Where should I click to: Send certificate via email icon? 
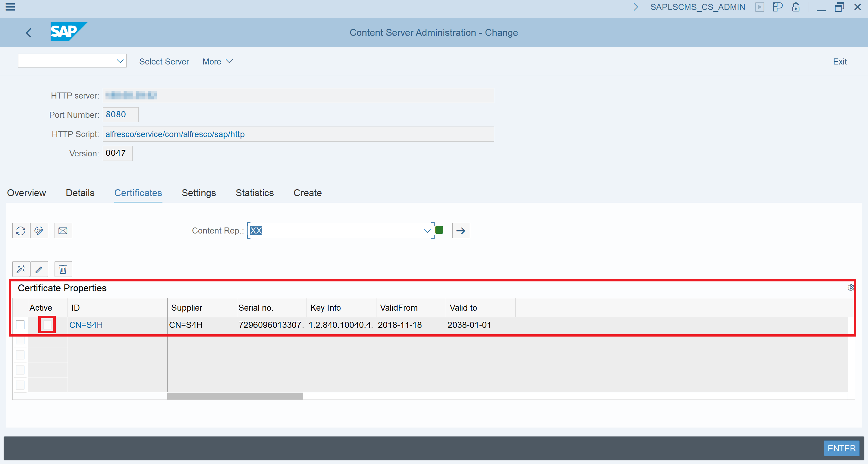click(63, 230)
